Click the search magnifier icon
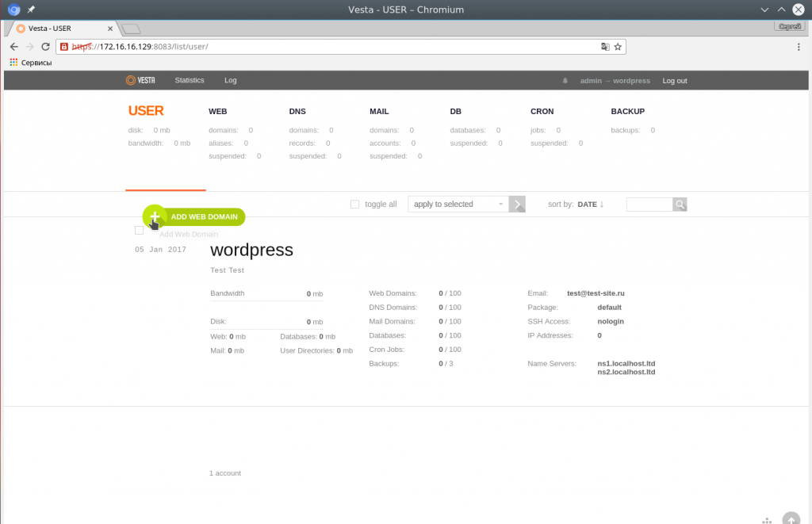This screenshot has height=524, width=812. click(680, 205)
